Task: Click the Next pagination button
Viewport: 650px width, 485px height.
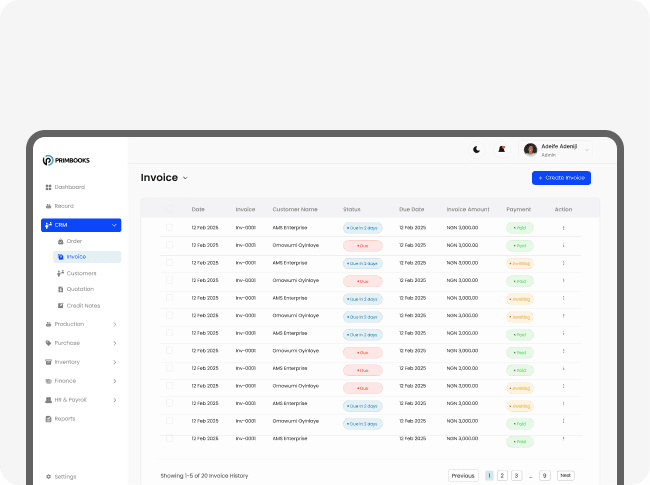Action: coord(566,475)
